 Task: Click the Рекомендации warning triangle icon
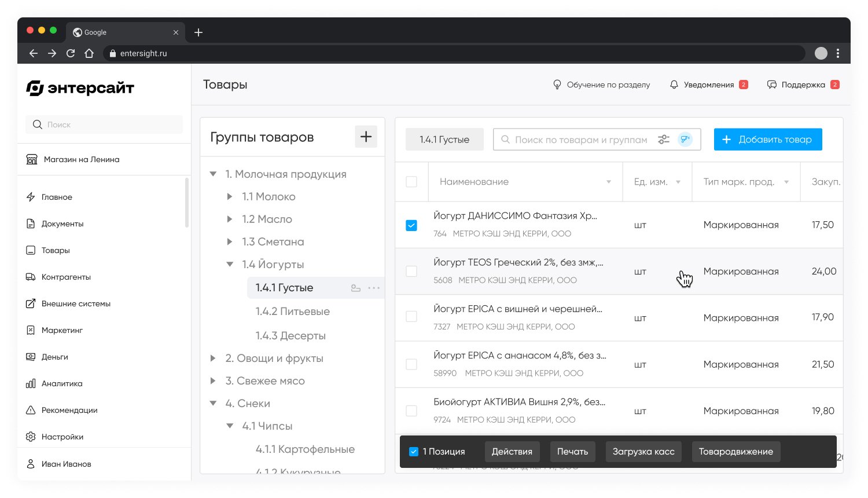[31, 410]
